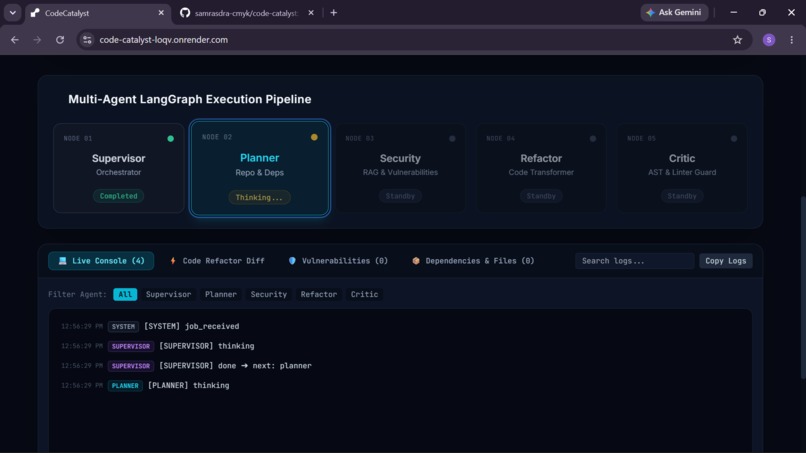This screenshot has height=453, width=806.
Task: Bookmark this page with the star
Action: (x=738, y=40)
